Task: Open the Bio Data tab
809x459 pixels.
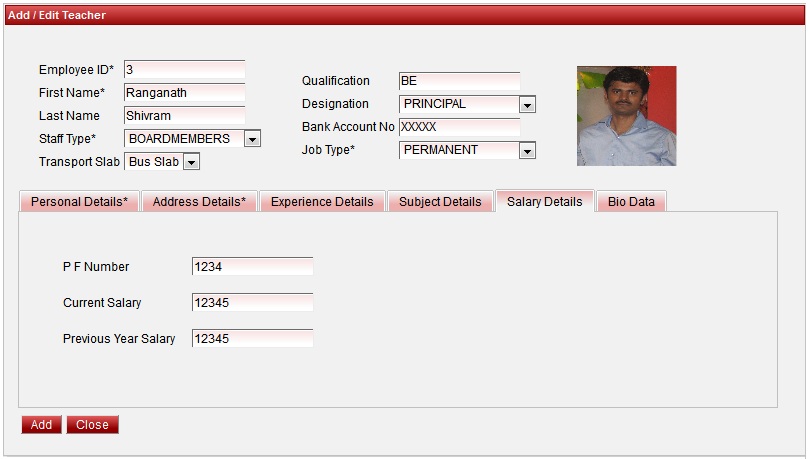Action: [631, 202]
